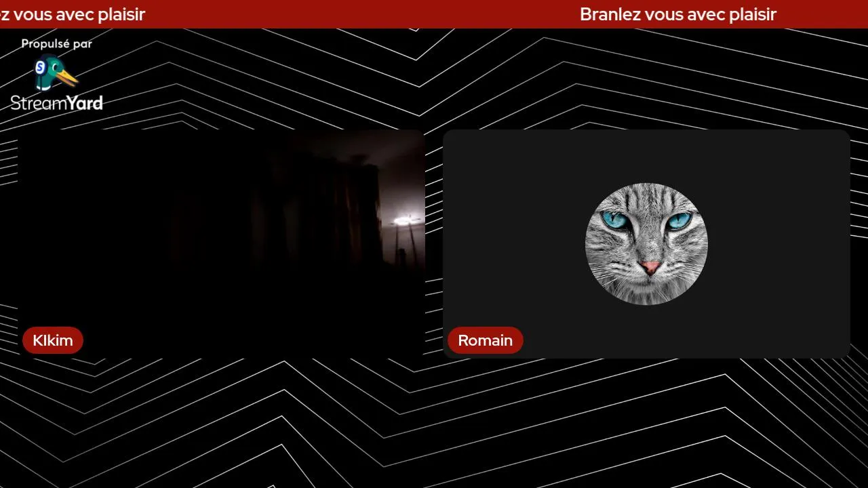Select the Klkim name badge
This screenshot has width=868, height=488.
tap(53, 340)
